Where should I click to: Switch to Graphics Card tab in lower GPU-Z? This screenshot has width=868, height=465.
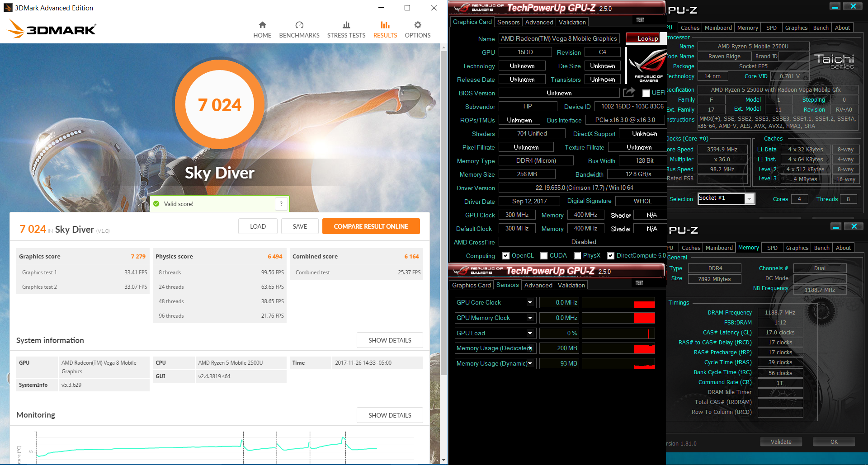click(472, 285)
